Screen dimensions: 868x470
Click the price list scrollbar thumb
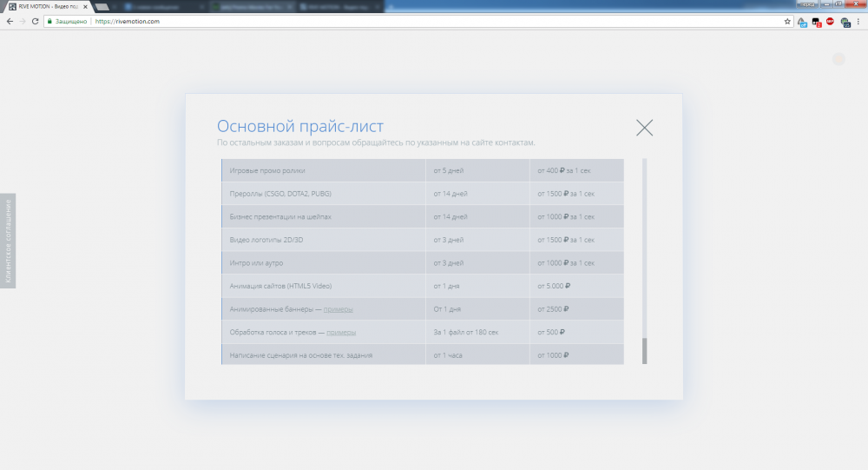644,350
